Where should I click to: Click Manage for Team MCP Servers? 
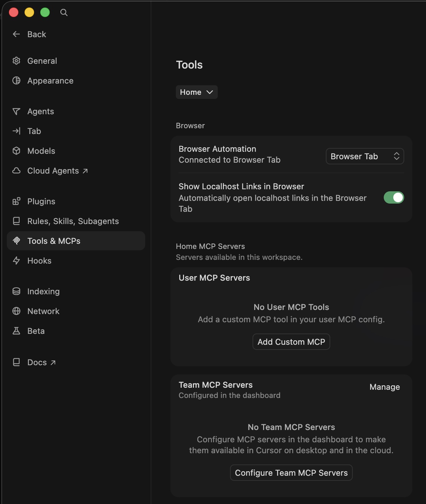pos(385,387)
